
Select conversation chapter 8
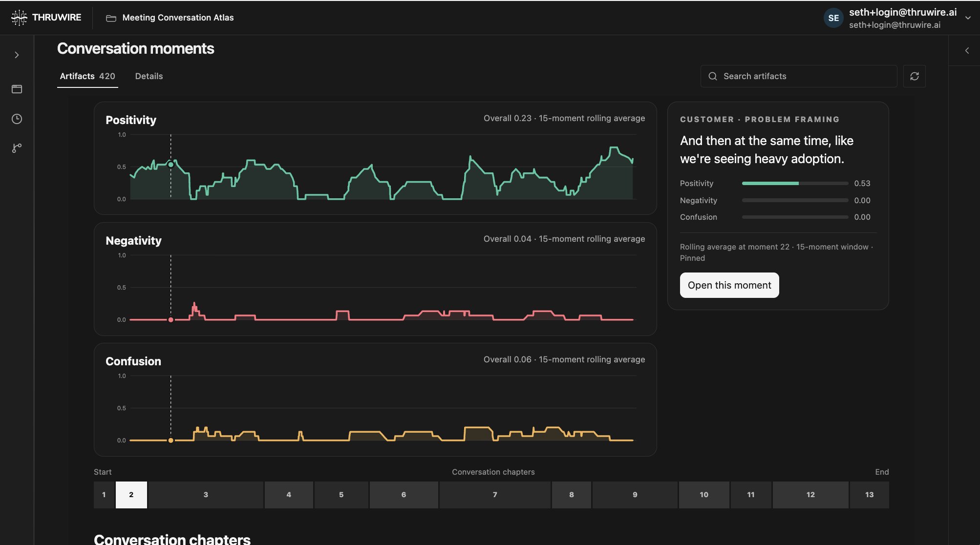click(x=572, y=495)
